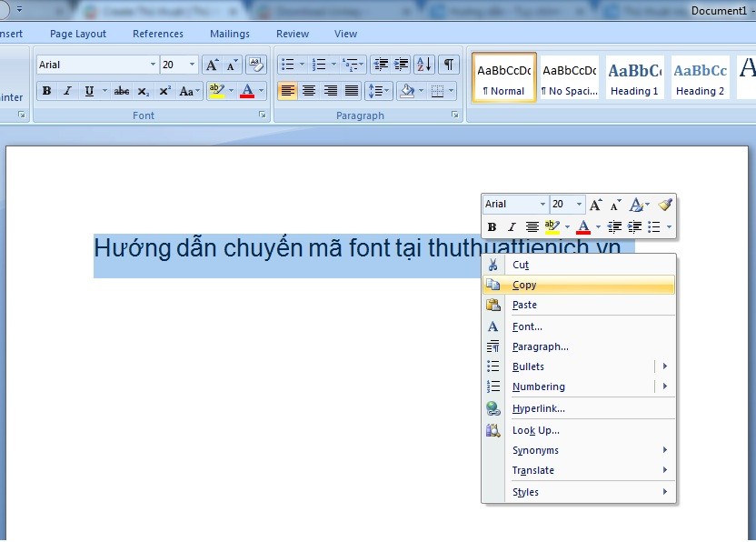Click the Grow Font icon in the ribbon
756x542 pixels.
tap(211, 65)
